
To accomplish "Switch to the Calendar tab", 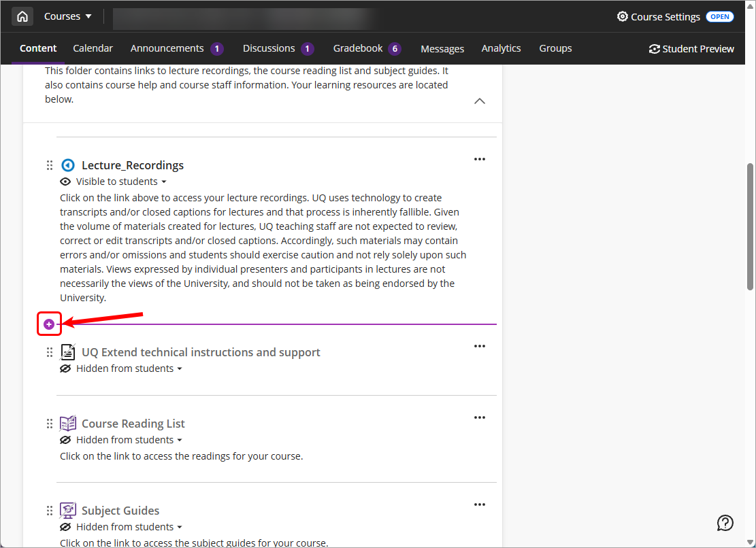I will (93, 48).
